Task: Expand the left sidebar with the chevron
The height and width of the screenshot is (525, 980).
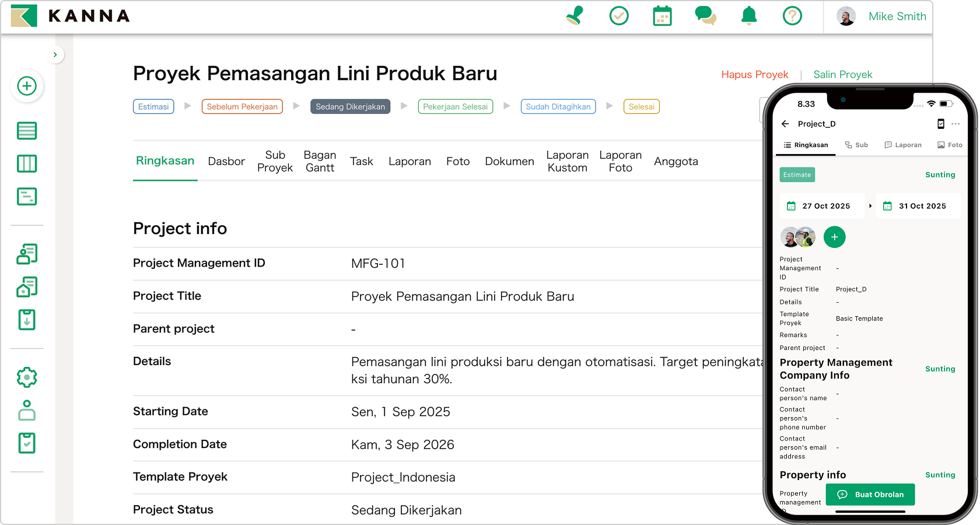Action: (55, 54)
